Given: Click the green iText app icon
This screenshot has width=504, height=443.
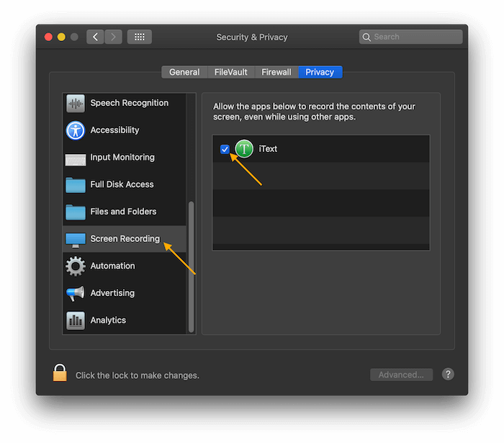Looking at the screenshot, I should (x=244, y=149).
